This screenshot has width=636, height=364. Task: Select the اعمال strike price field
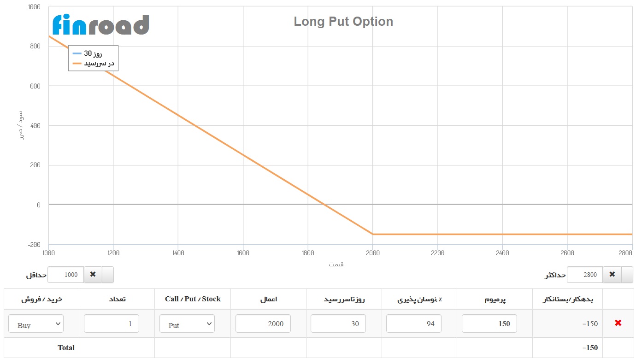[x=263, y=324]
